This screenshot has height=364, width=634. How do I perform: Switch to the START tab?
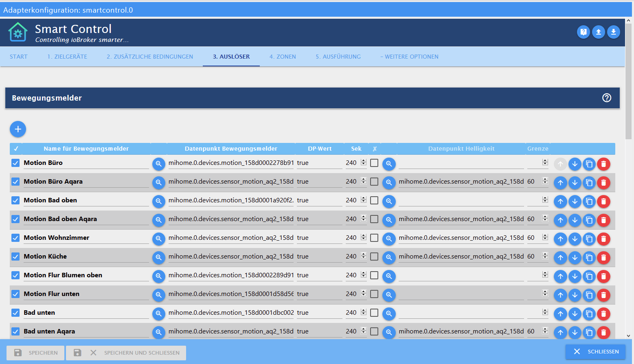point(19,57)
